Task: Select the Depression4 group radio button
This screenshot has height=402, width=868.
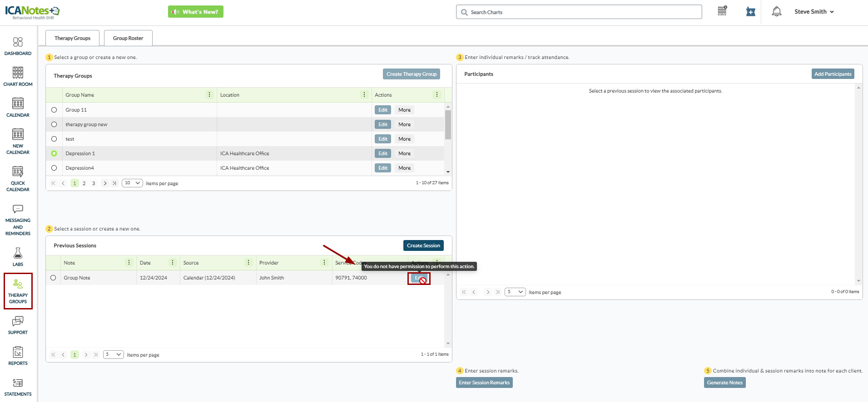Action: 54,168
